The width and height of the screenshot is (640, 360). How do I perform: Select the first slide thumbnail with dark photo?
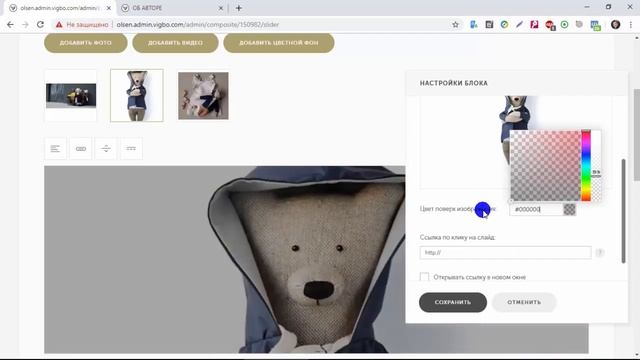71,96
